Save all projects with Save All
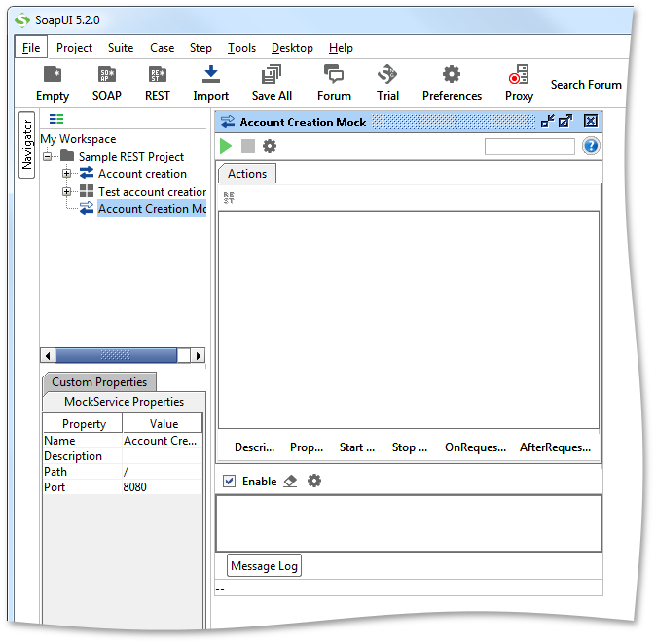This screenshot has height=644, width=656. pos(272,84)
